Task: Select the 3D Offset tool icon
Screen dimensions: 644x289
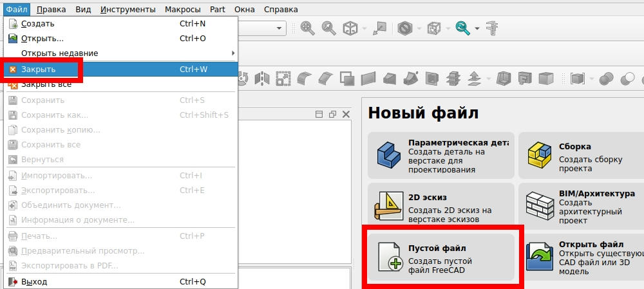Action: pos(475,78)
